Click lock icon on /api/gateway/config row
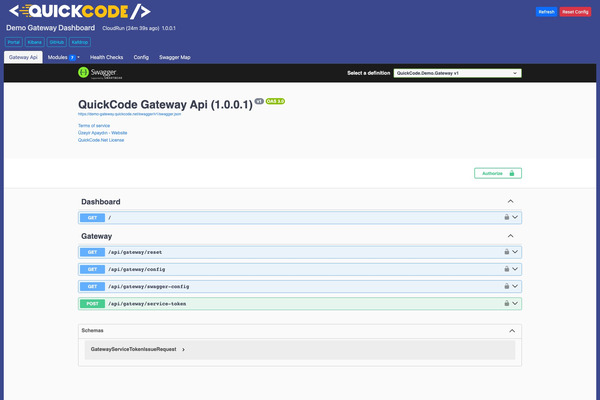The image size is (600, 400). (507, 269)
